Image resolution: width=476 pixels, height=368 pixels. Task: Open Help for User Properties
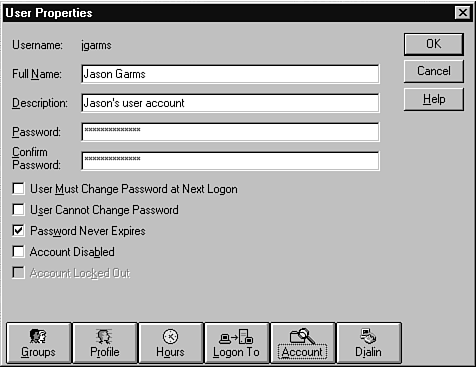point(434,99)
